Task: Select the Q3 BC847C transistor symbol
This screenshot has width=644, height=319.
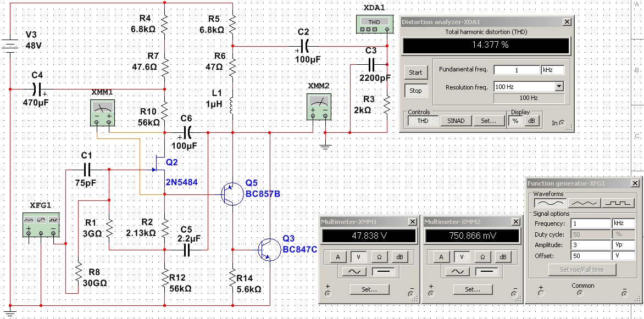Action: (269, 249)
